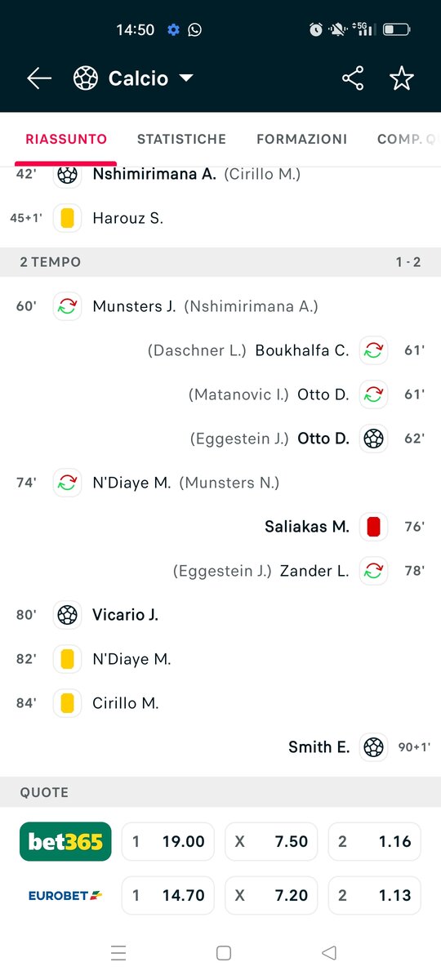Screen dimensions: 441x980
Task: Select the RIASSUNTO tab
Action: tap(66, 139)
